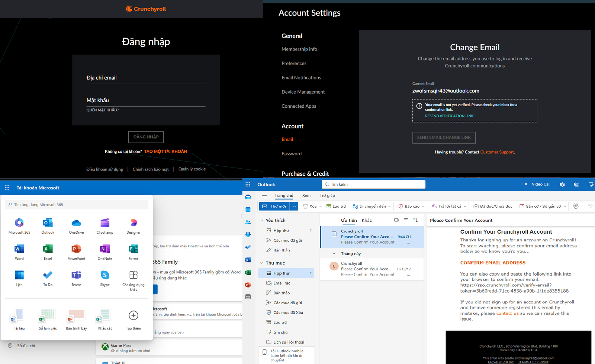Expand the Xóa delete options arrow
595x364 pixels.
[320, 207]
